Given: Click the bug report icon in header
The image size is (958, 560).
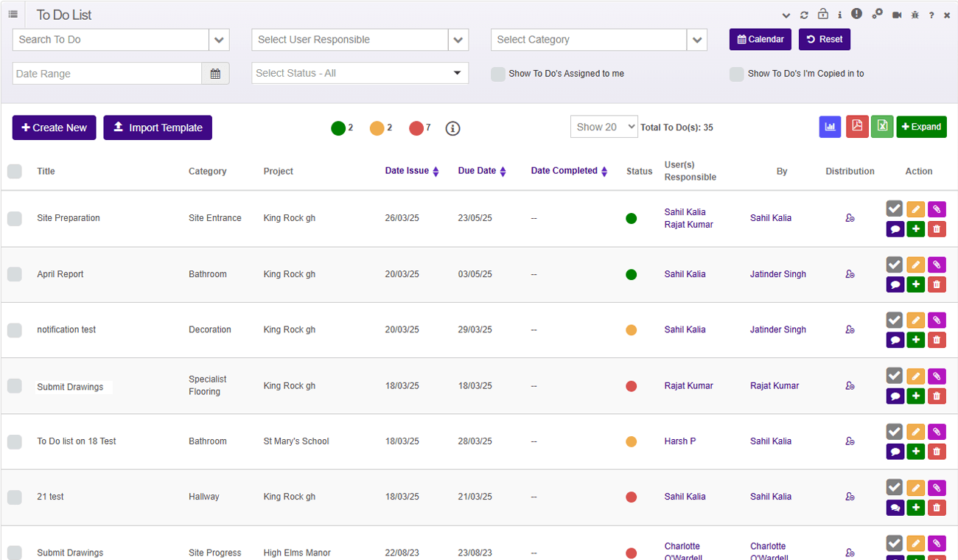Looking at the screenshot, I should click(915, 15).
